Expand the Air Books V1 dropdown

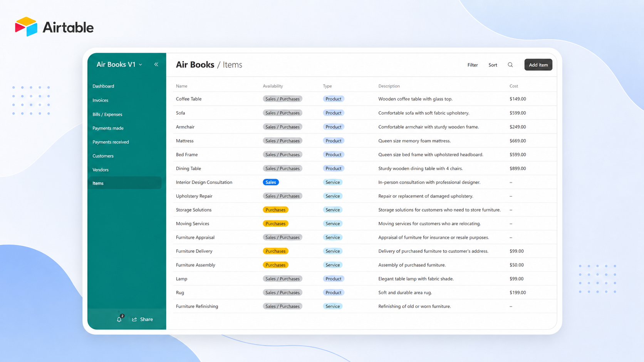119,64
